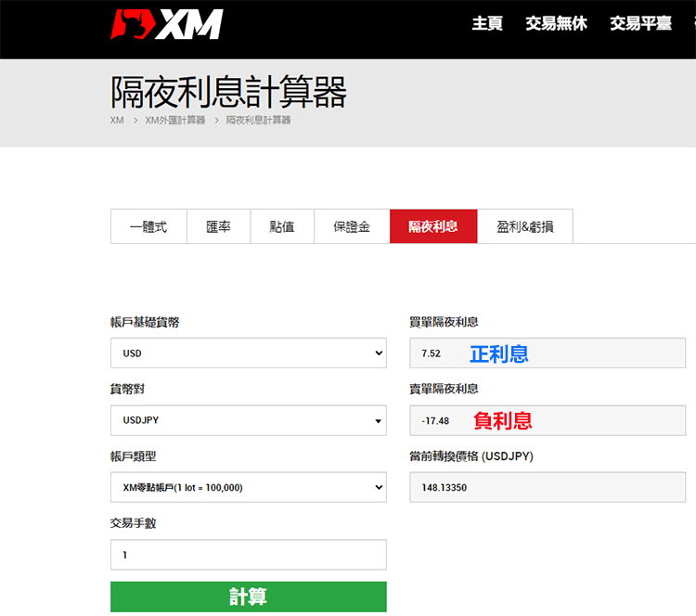Click 賣單隔夜利息 result field -17.48
This screenshot has height=616, width=696.
point(548,420)
